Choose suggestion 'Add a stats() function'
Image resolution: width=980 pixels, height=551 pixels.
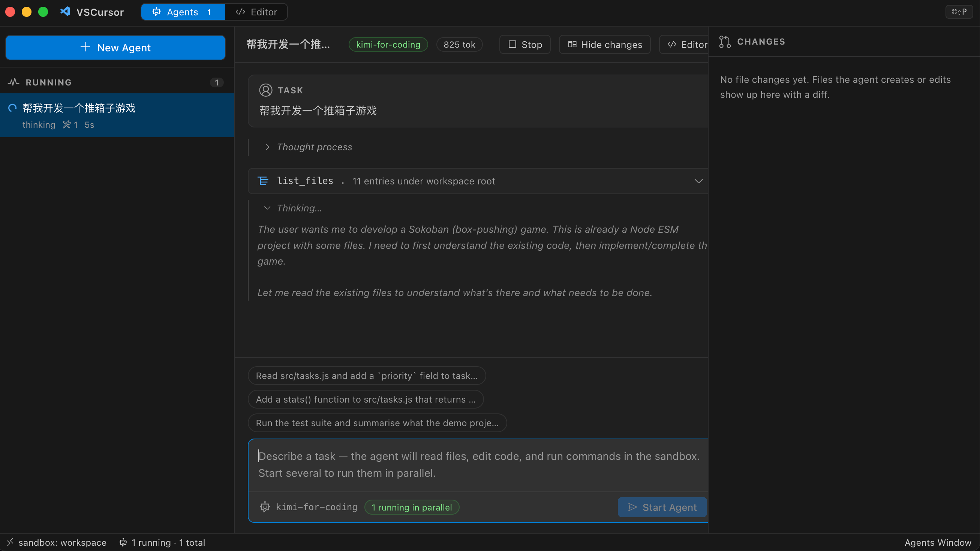click(x=366, y=399)
